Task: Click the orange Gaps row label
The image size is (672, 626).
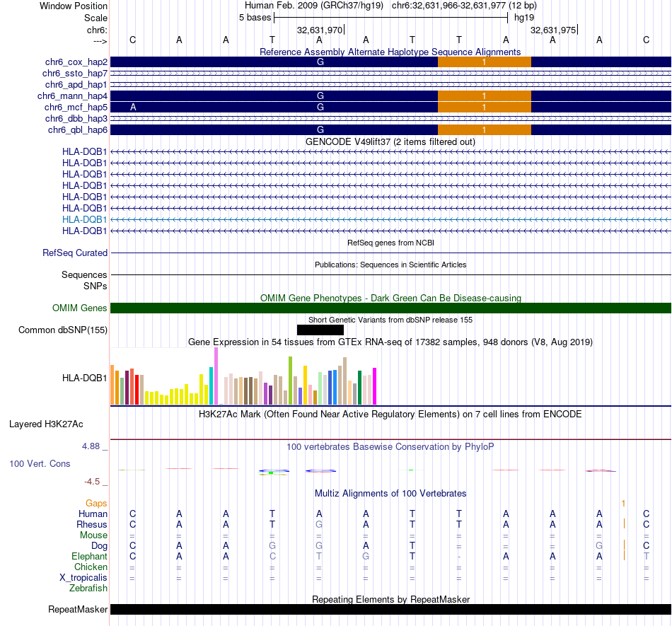Action: pos(96,503)
